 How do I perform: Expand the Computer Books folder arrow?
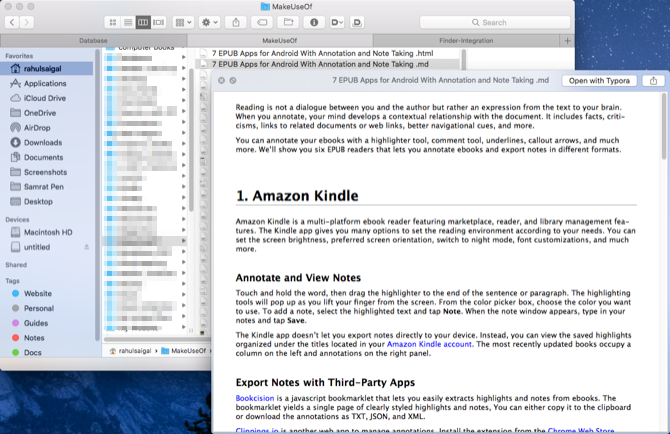coord(184,48)
